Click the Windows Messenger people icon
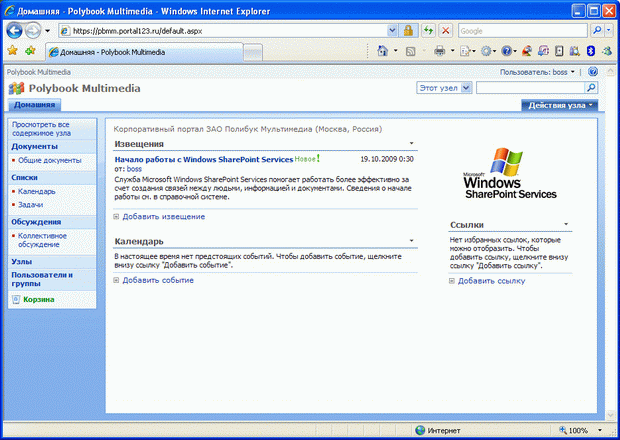This screenshot has height=440, width=620. click(607, 51)
